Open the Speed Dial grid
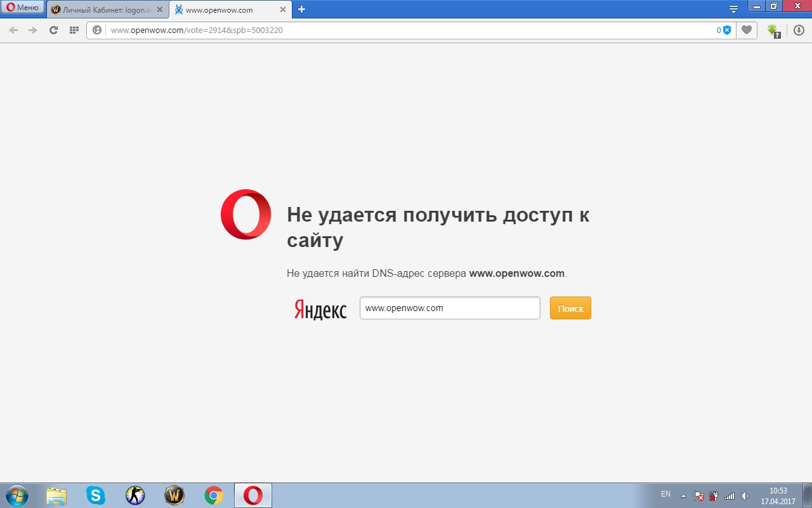 coord(74,30)
